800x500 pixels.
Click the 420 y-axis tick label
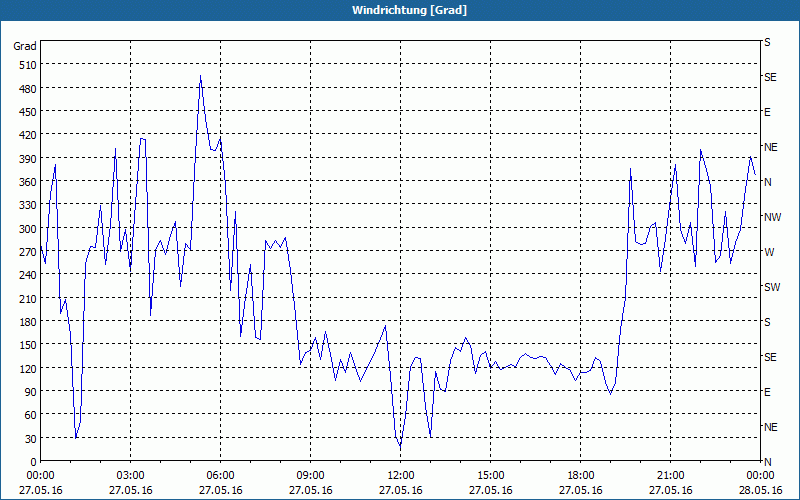tap(28, 135)
